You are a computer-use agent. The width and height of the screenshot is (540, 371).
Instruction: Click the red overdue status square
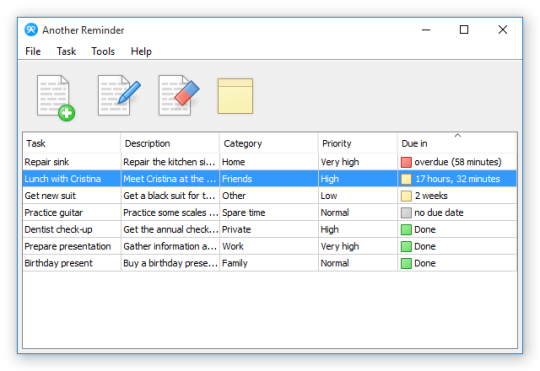[406, 162]
